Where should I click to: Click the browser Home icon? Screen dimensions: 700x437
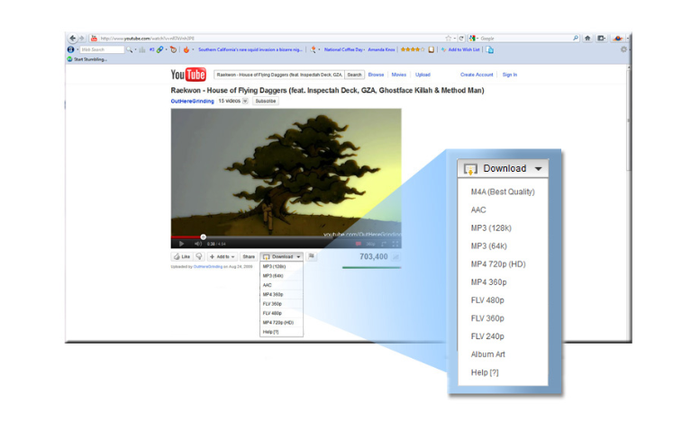pos(588,38)
